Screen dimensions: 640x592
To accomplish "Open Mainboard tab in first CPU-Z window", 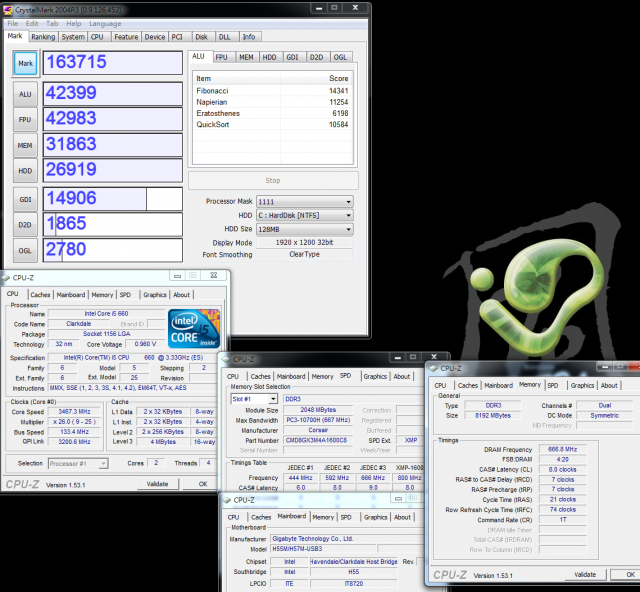I will (71, 295).
